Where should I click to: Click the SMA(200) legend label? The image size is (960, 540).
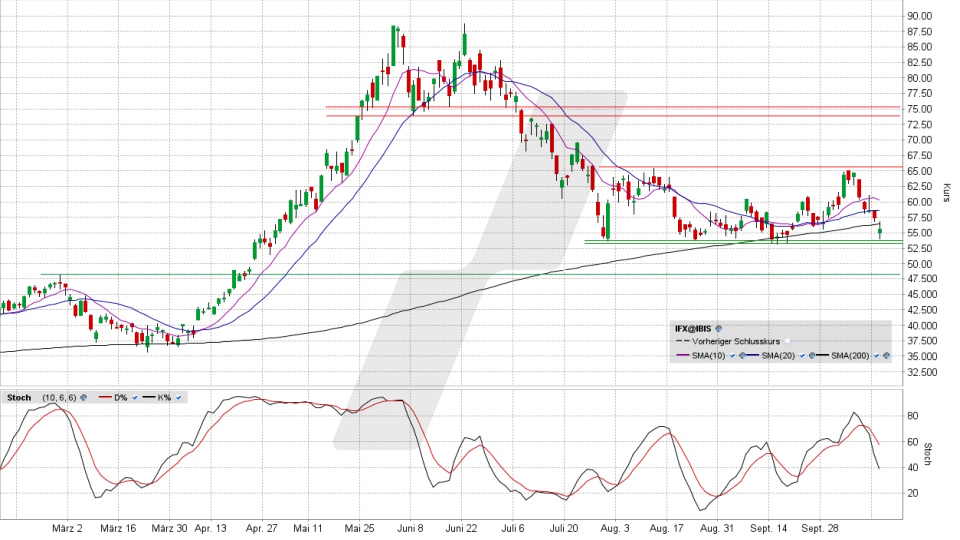click(x=850, y=356)
